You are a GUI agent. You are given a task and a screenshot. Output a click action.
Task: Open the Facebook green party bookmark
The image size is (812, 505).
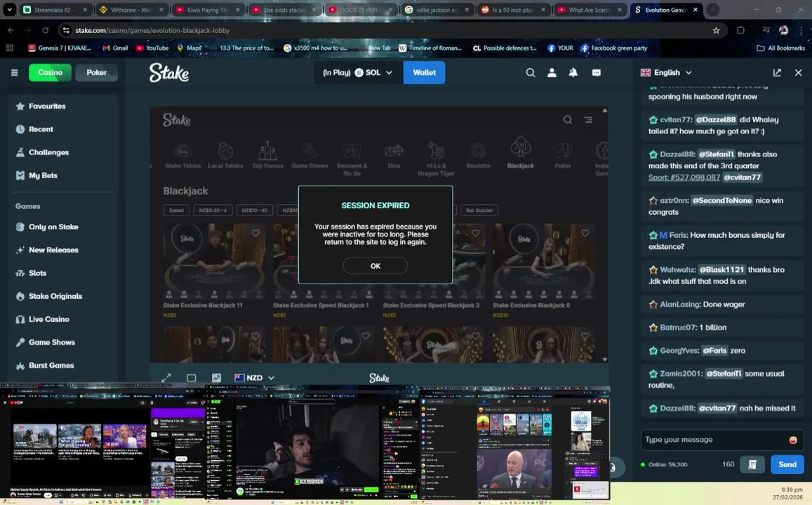[613, 48]
